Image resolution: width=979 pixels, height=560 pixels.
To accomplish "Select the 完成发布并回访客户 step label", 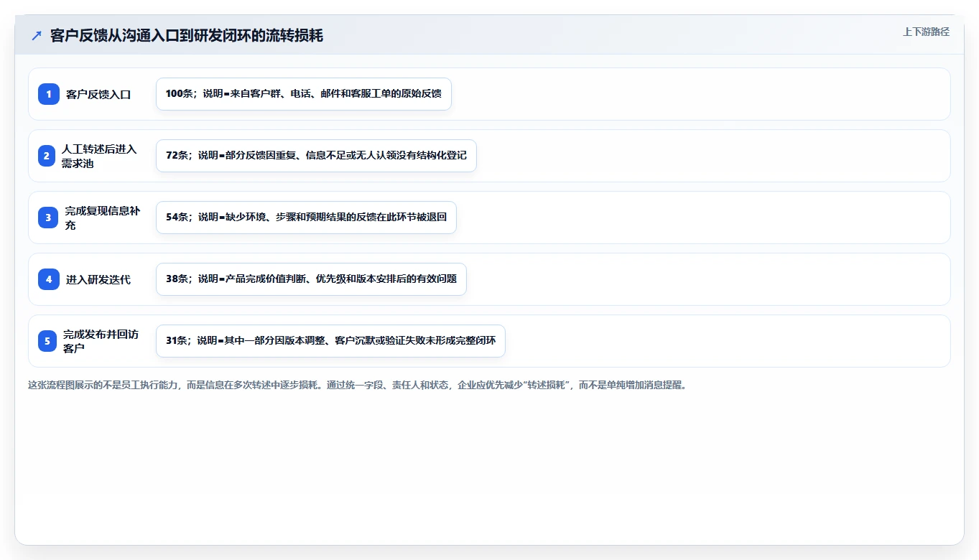I will pyautogui.click(x=101, y=341).
